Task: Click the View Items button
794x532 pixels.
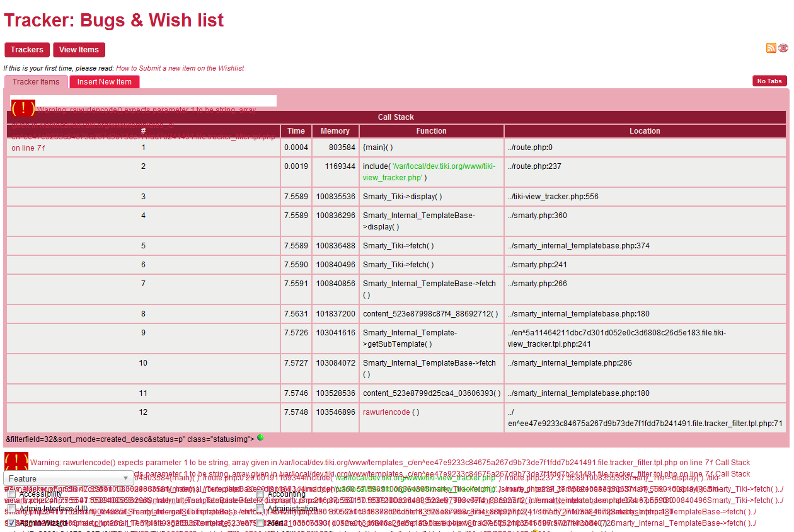Action: click(79, 50)
